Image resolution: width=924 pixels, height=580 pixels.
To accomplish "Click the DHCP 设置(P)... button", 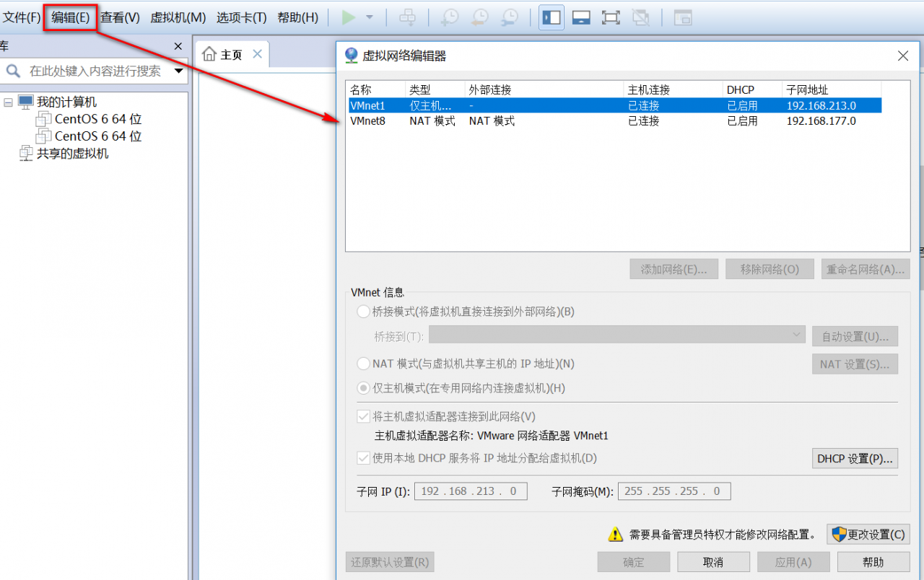I will point(855,458).
